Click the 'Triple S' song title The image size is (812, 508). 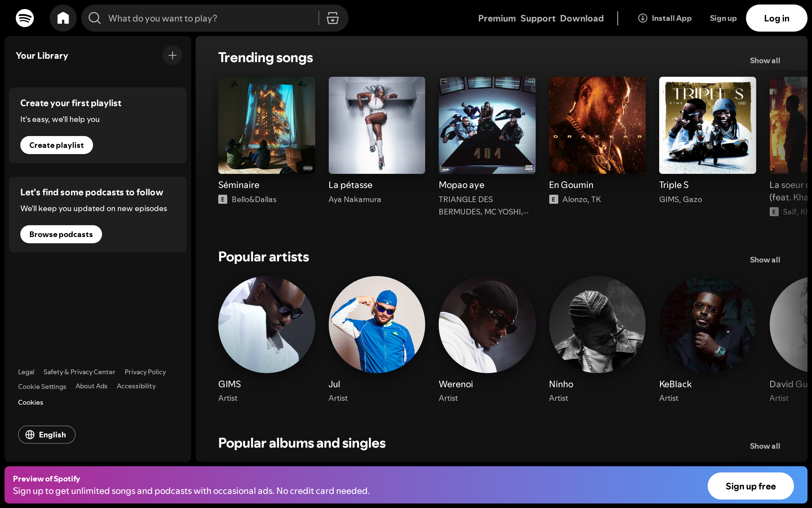[674, 185]
